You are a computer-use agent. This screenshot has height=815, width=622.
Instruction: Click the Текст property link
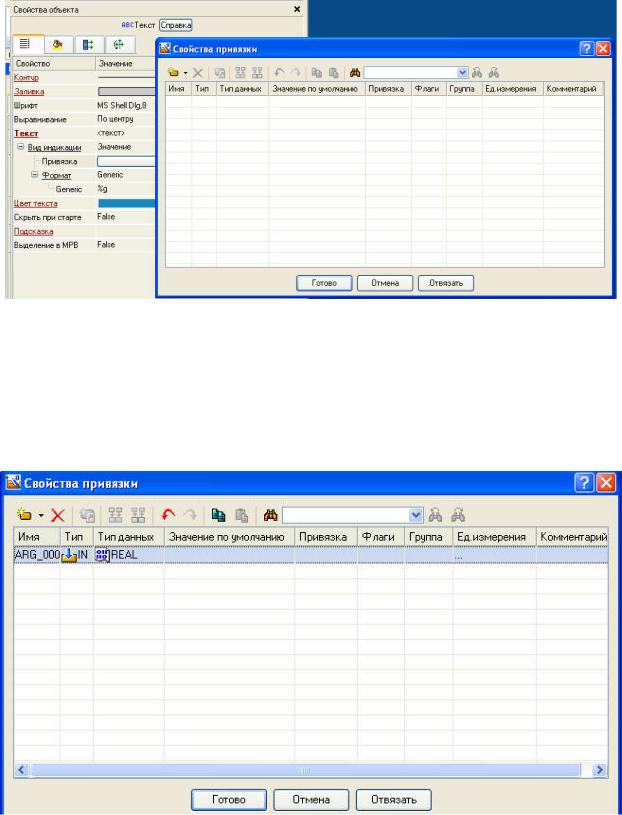(26, 133)
